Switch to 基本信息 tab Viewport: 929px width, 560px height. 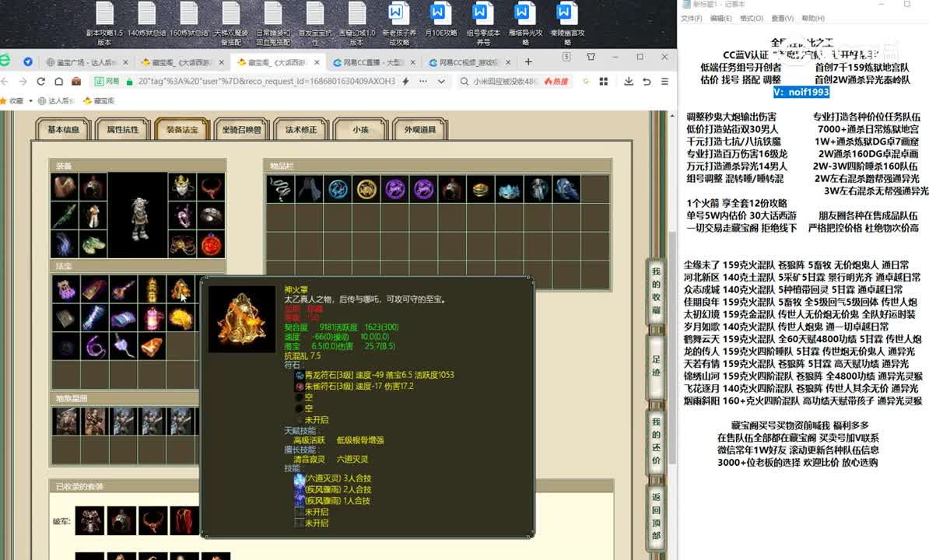(63, 129)
